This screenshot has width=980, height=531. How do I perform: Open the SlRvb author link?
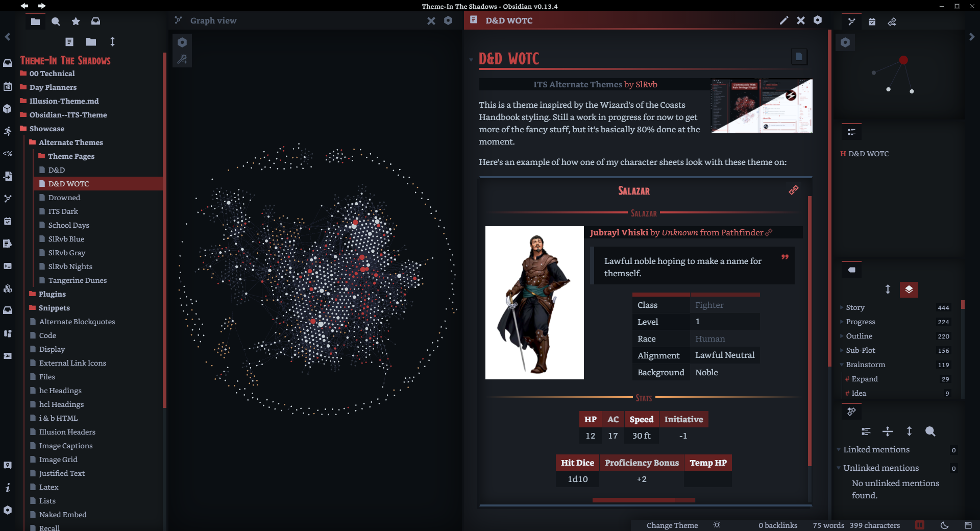(646, 85)
